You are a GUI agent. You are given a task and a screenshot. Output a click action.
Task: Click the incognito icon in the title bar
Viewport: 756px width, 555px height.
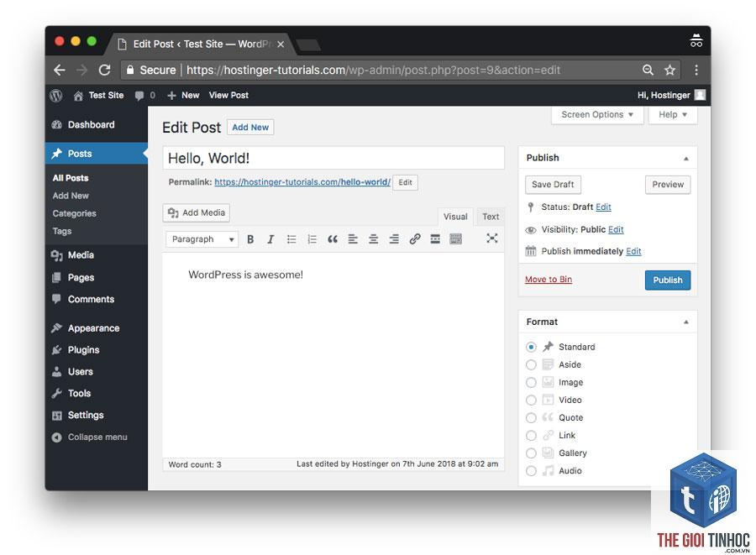696,40
